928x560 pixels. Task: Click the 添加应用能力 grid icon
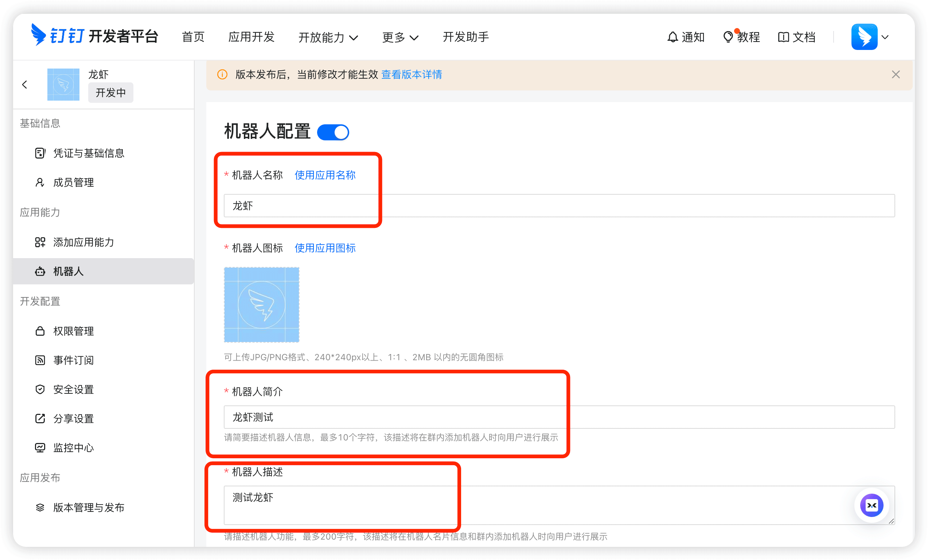coord(40,242)
